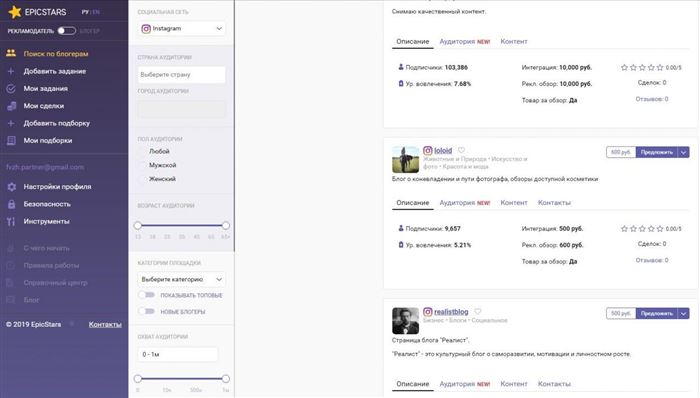Toggle Показывать топовые switch
700x398 pixels.
point(146,295)
